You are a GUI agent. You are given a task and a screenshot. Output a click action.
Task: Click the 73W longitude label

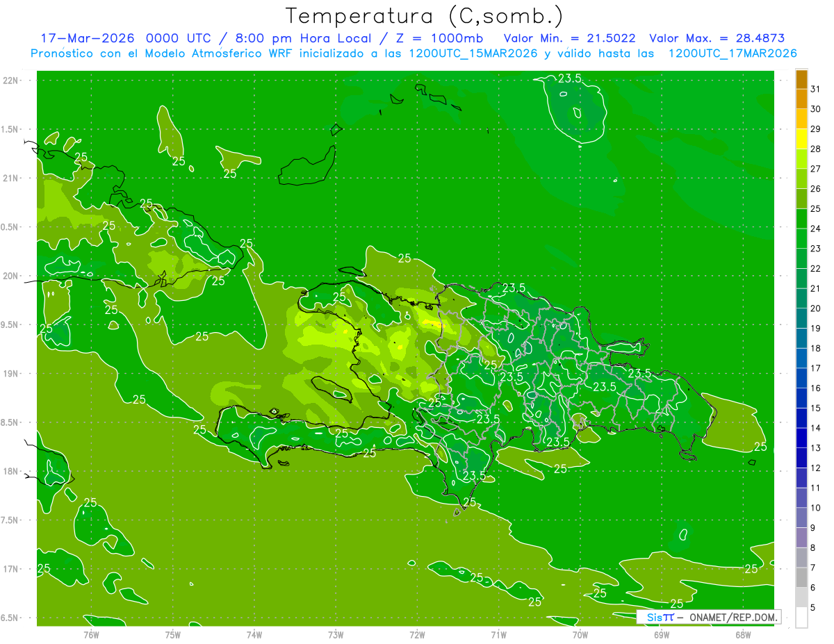click(x=335, y=634)
